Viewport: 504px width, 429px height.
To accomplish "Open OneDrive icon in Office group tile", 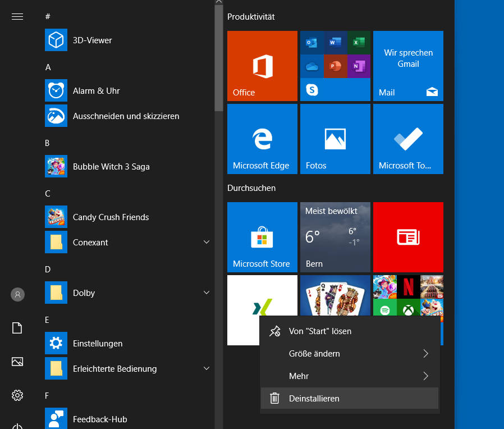I will (312, 66).
